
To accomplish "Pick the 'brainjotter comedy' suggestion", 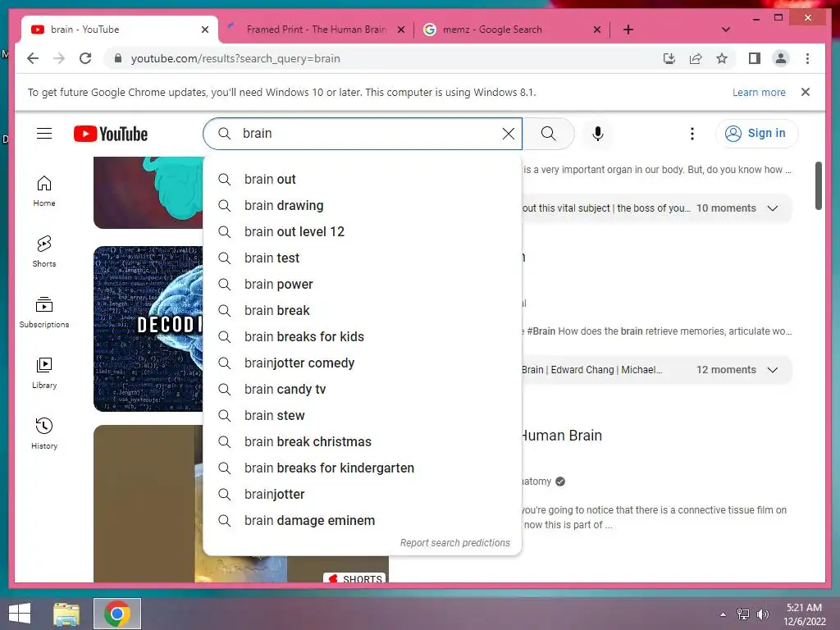I will coord(363,363).
